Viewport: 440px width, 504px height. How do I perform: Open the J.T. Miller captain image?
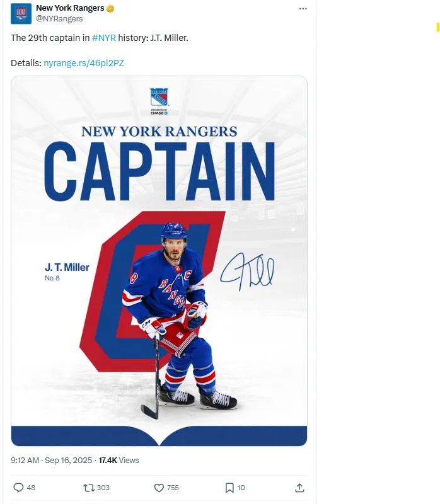pyautogui.click(x=159, y=261)
